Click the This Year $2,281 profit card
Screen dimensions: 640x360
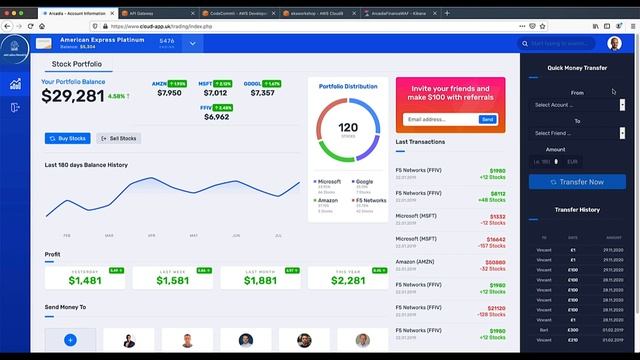(x=348, y=278)
